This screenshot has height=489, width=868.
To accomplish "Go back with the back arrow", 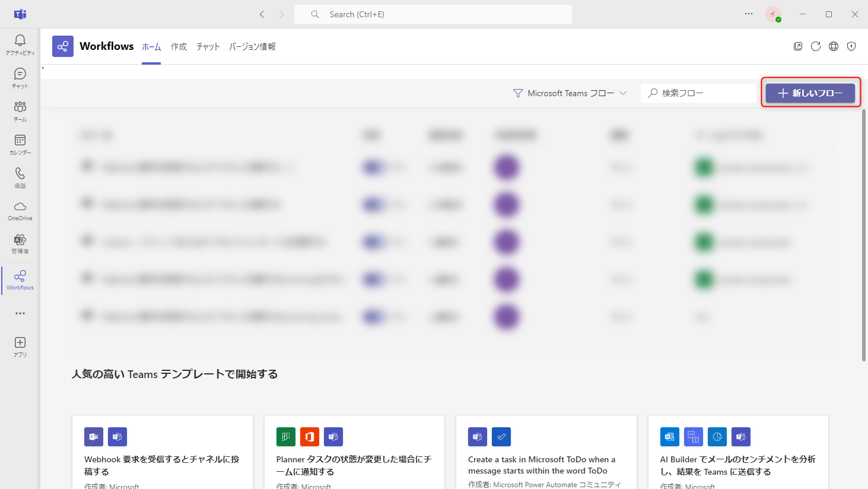I will coord(262,14).
